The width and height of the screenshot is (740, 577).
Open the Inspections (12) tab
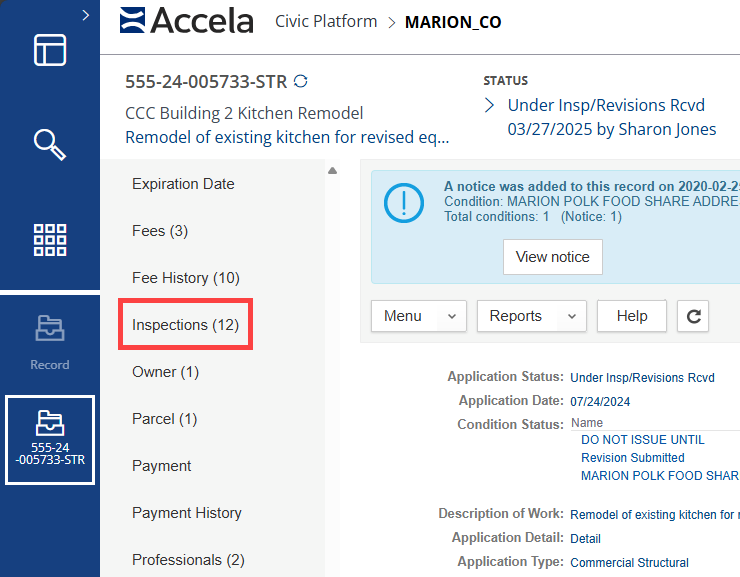[x=185, y=325]
